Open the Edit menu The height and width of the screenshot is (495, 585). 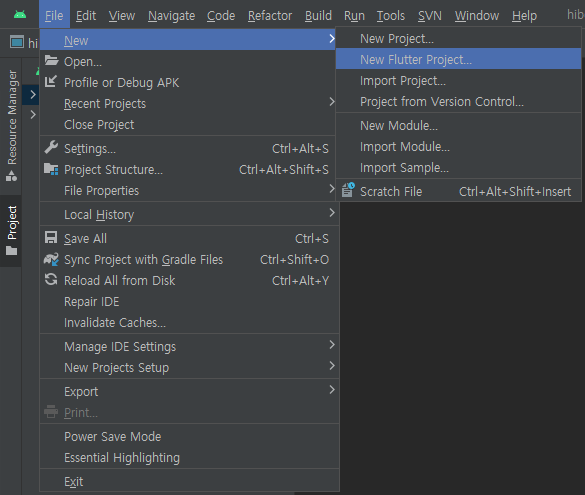[86, 16]
